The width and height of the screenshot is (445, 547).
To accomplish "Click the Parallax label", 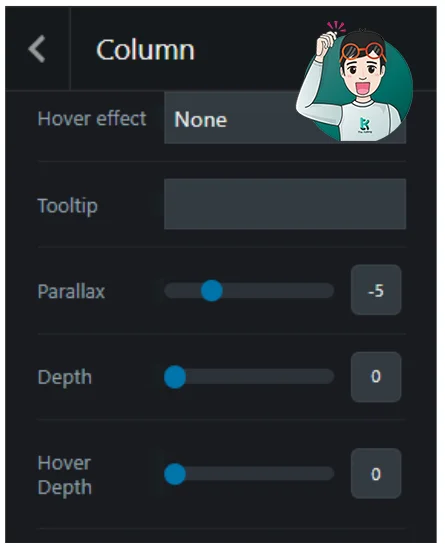I will tap(71, 291).
